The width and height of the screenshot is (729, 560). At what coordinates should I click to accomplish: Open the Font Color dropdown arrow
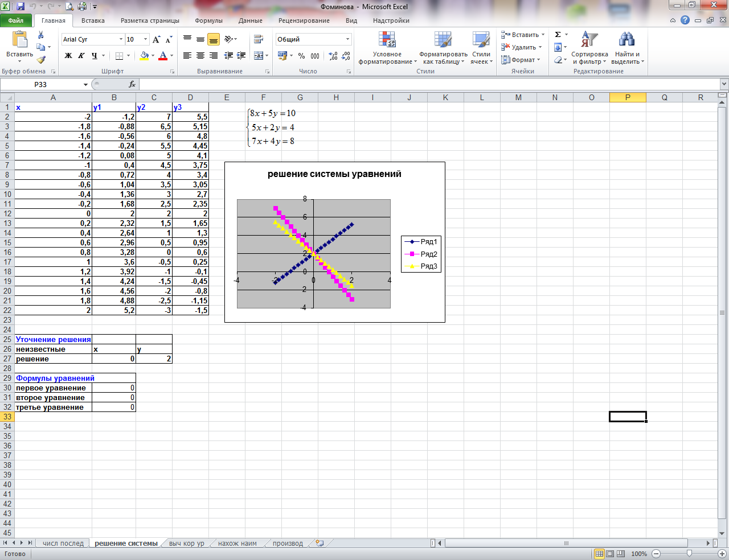click(x=172, y=56)
